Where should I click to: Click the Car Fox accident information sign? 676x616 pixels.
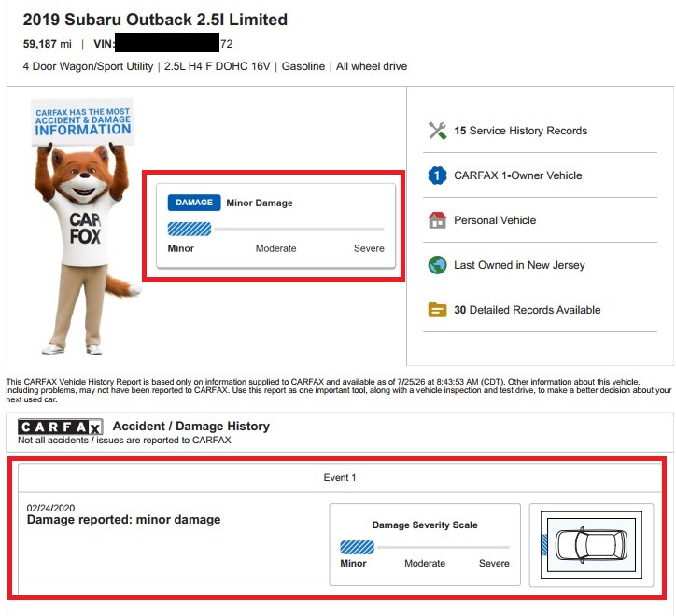coord(83,121)
